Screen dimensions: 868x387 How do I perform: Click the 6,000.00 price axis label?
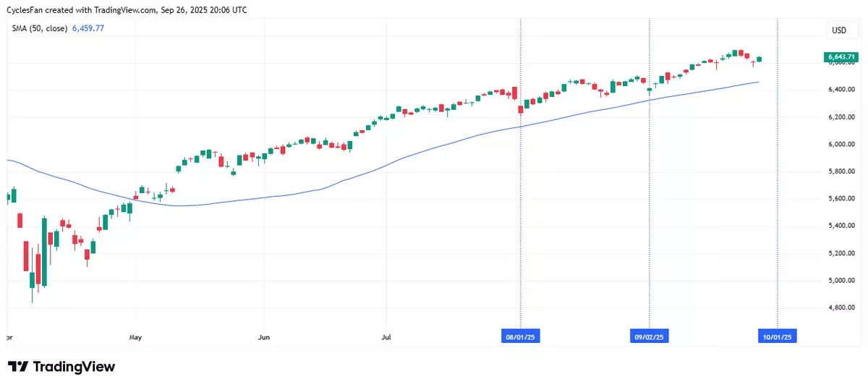[x=841, y=144]
